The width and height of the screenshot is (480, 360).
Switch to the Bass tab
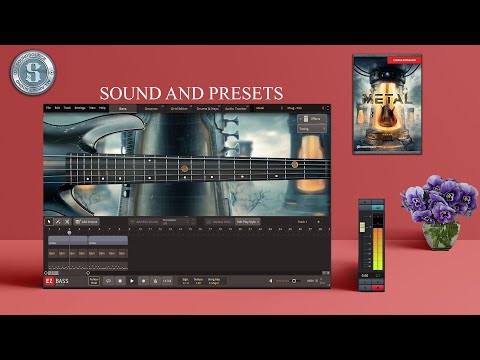pyautogui.click(x=123, y=109)
